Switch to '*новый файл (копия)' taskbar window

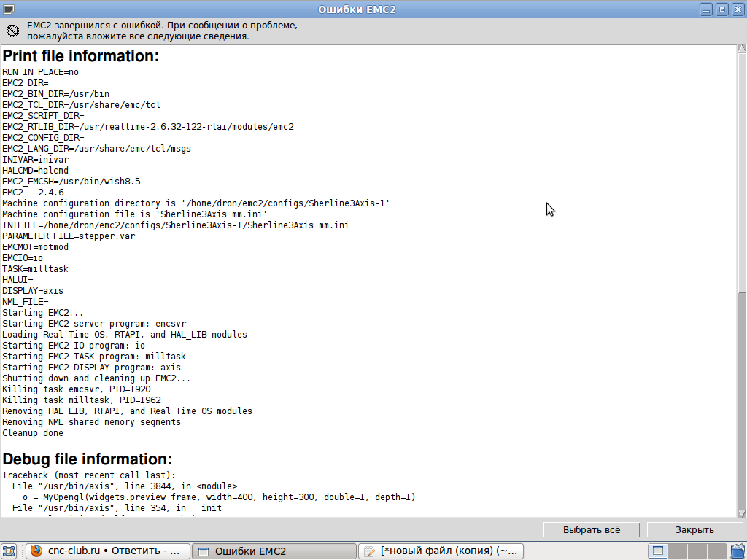coord(441,551)
